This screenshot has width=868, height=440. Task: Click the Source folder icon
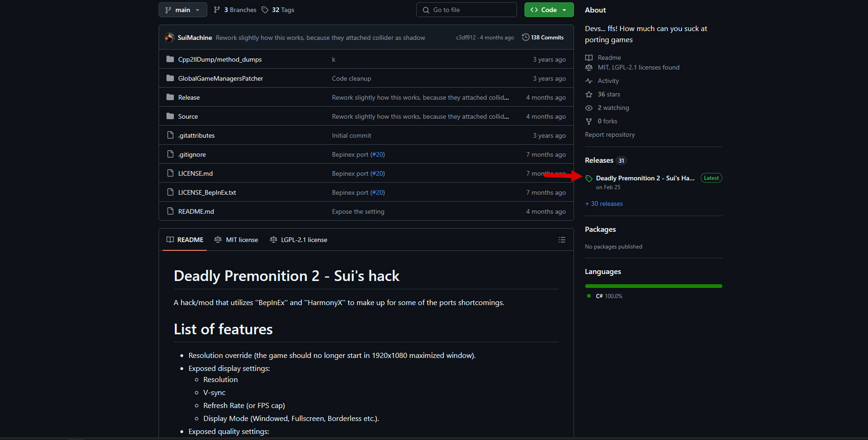pos(170,116)
